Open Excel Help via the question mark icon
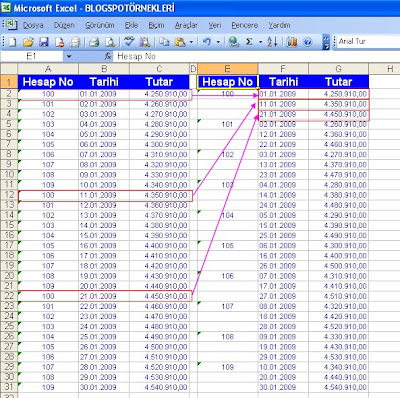The height and width of the screenshot is (398, 400). [307, 42]
